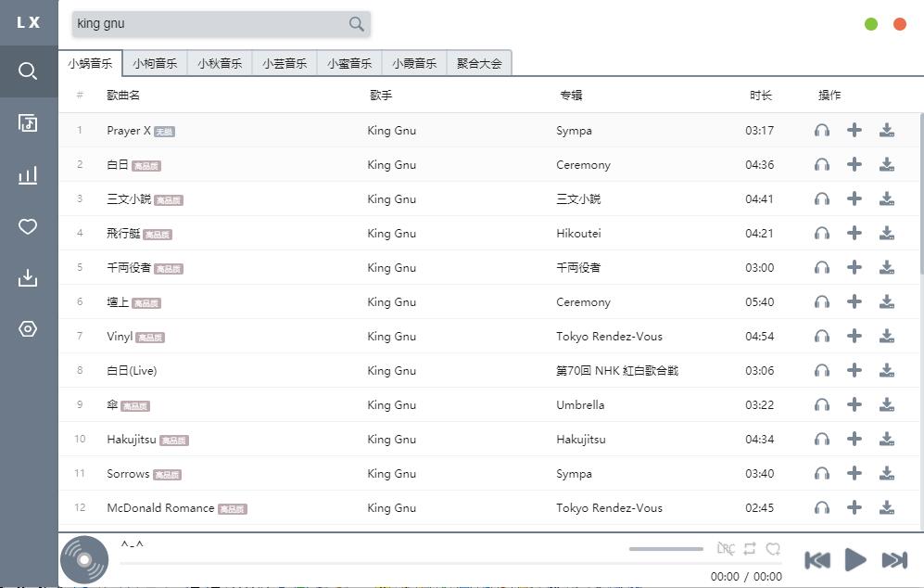Add Vinyl to list with plus icon
Viewport: 924px width, 588px height.
tap(854, 336)
